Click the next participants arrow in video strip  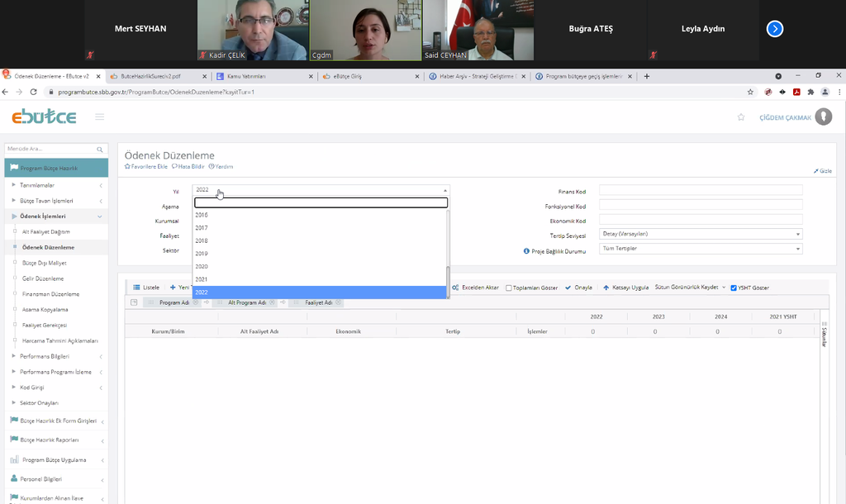pyautogui.click(x=774, y=29)
